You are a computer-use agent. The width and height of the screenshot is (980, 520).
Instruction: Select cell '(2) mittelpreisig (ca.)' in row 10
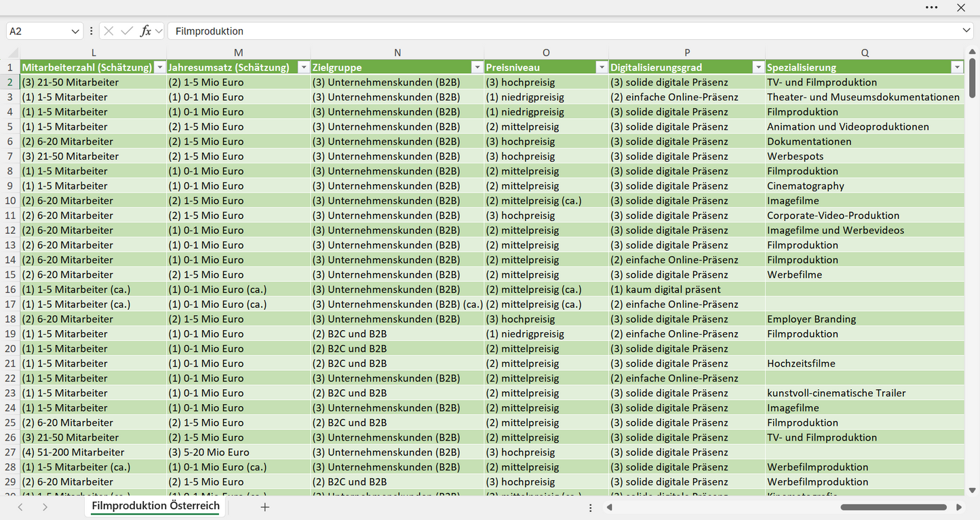pyautogui.click(x=547, y=201)
